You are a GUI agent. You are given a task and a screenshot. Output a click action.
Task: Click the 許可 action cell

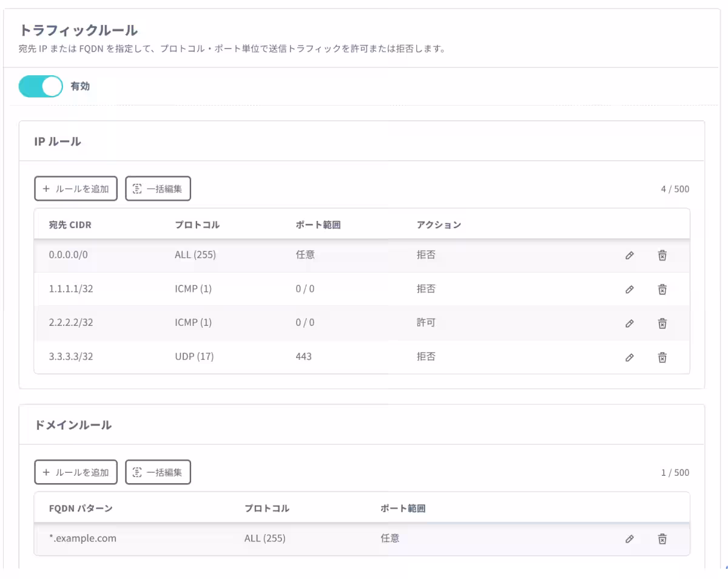click(x=426, y=322)
